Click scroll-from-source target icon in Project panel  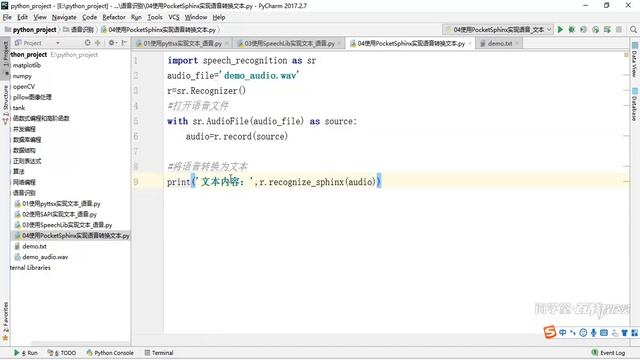[x=87, y=42]
